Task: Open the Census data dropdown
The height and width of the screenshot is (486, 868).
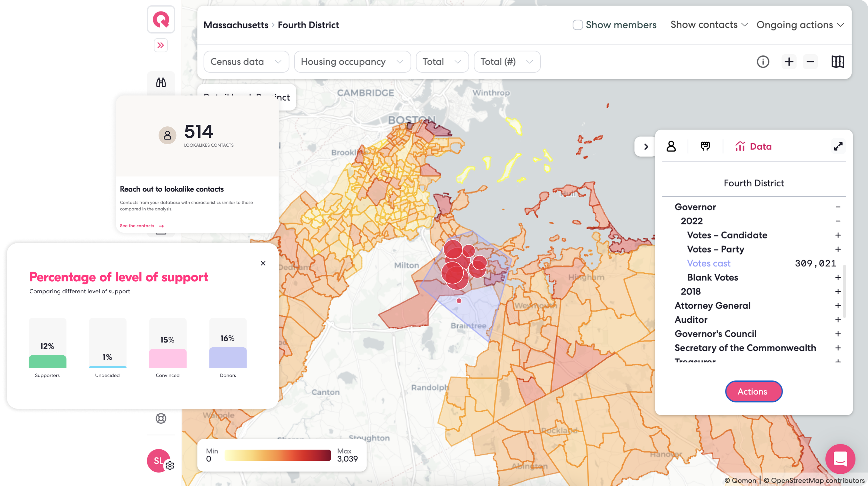Action: pyautogui.click(x=246, y=62)
